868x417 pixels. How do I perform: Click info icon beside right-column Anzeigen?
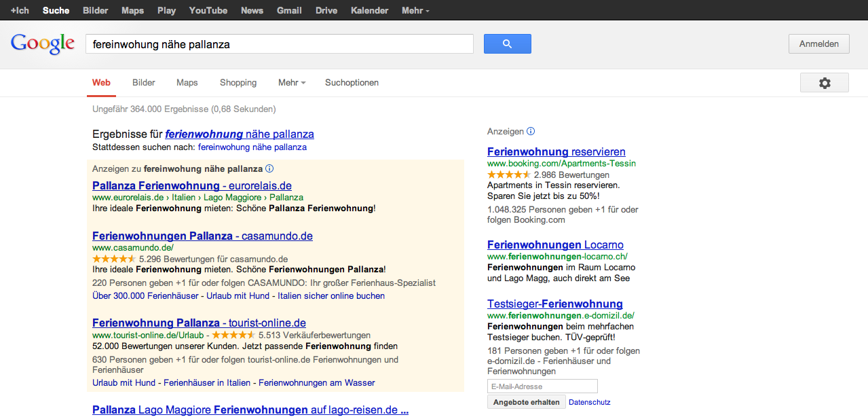point(531,131)
